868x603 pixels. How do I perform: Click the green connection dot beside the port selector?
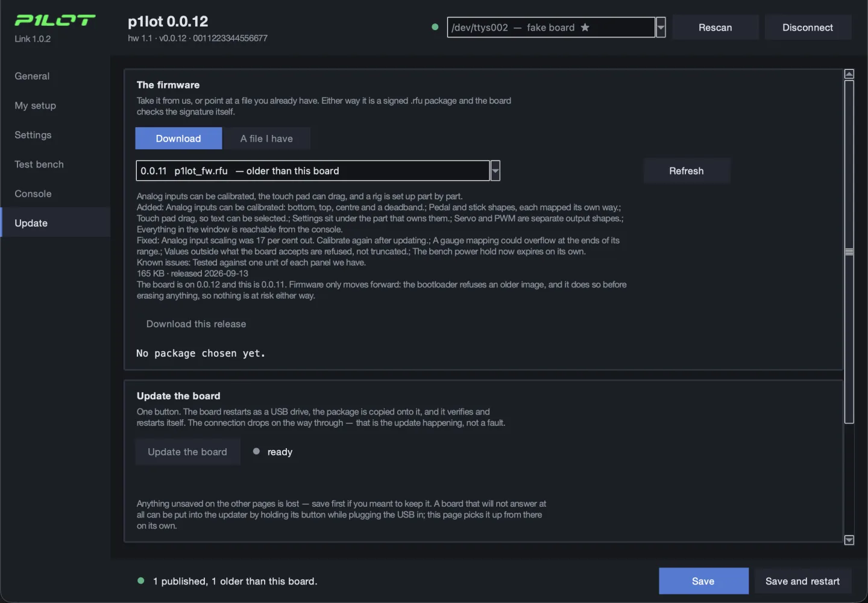click(435, 27)
